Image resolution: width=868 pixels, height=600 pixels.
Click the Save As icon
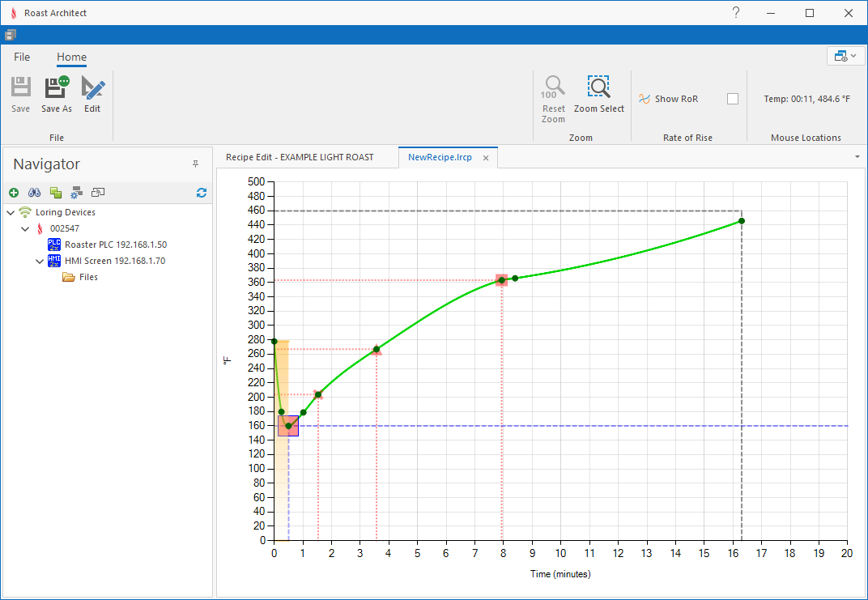(x=57, y=87)
